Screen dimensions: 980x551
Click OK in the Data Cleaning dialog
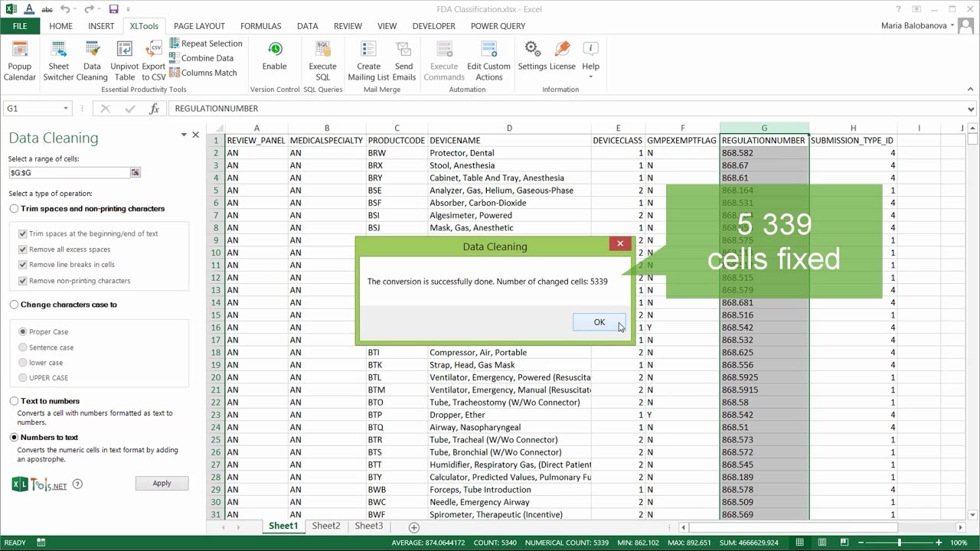pyautogui.click(x=599, y=321)
